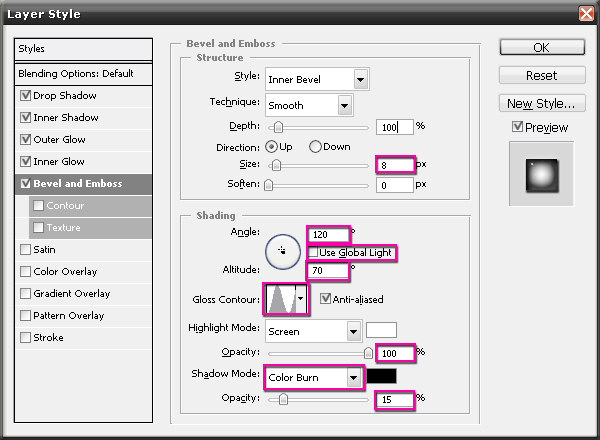Toggle the Outer Glow checkbox

(x=26, y=139)
